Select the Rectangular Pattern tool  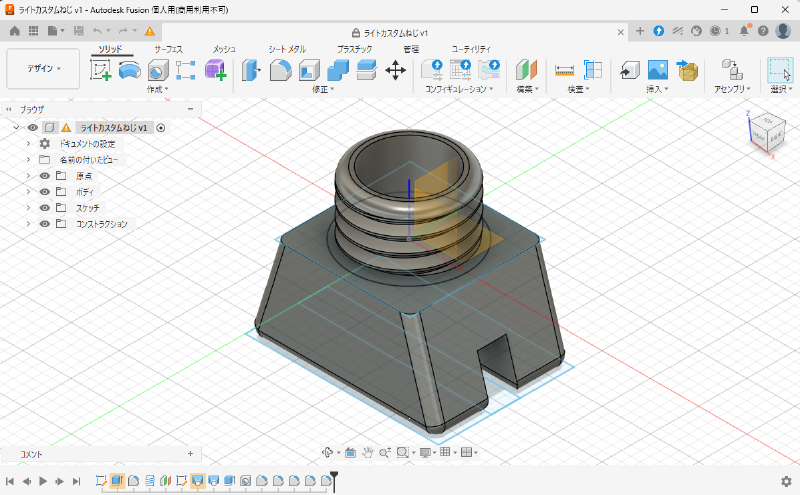coord(186,70)
